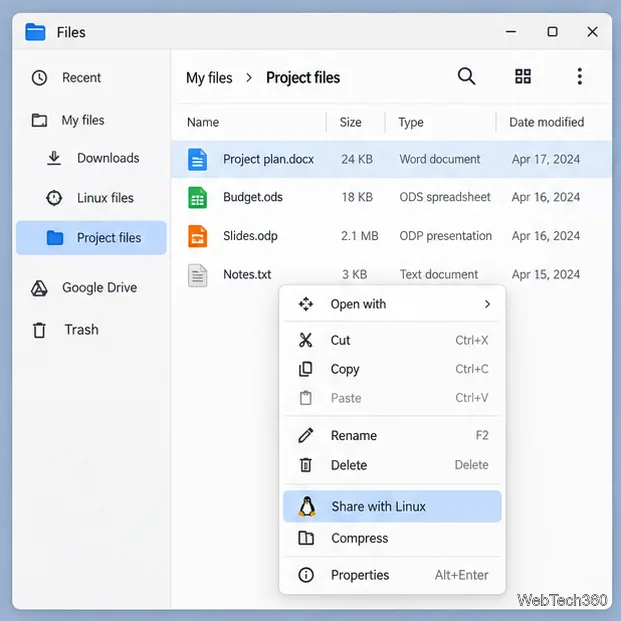Click the Apr 15, 2024 date cell
621x621 pixels.
pyautogui.click(x=546, y=274)
